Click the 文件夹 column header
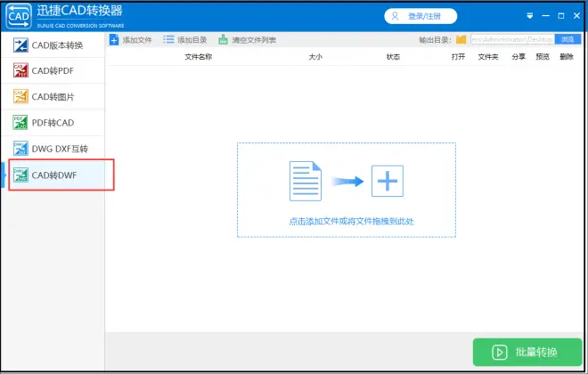 click(x=488, y=57)
